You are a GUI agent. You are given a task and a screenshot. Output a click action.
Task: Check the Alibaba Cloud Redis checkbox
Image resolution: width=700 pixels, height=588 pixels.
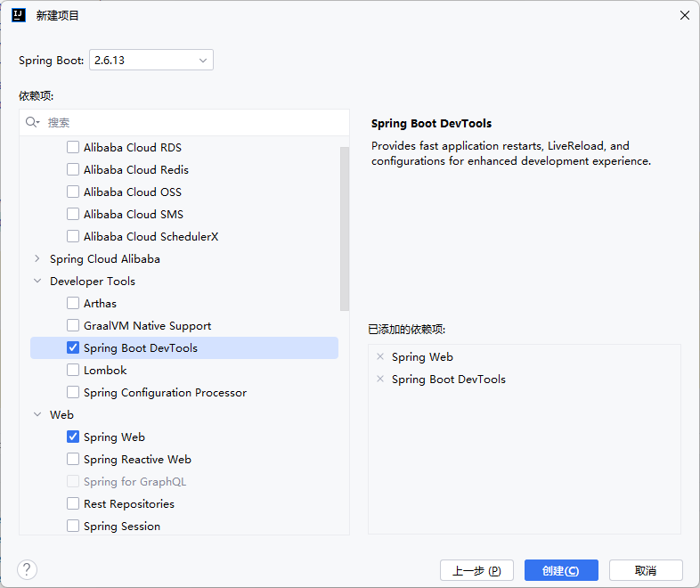coord(73,169)
